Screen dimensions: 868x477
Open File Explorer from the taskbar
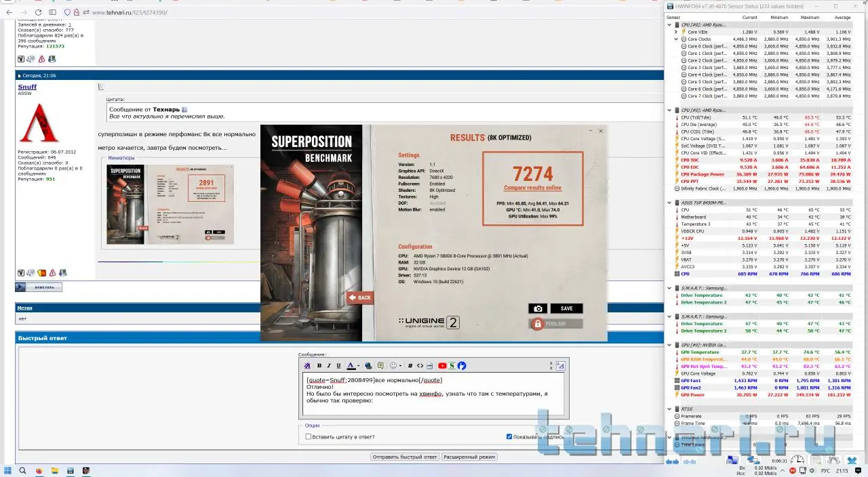point(54,470)
